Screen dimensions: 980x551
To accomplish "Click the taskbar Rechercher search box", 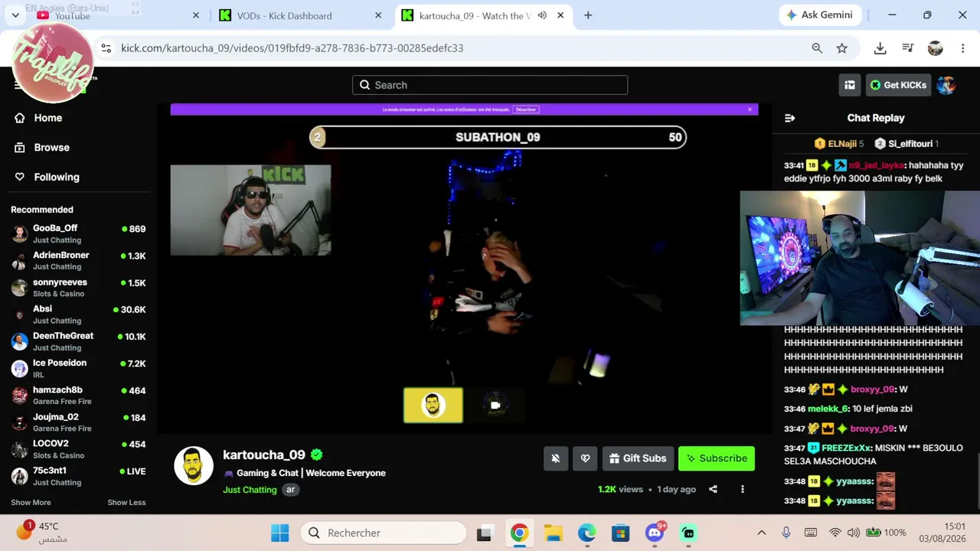I will (383, 533).
